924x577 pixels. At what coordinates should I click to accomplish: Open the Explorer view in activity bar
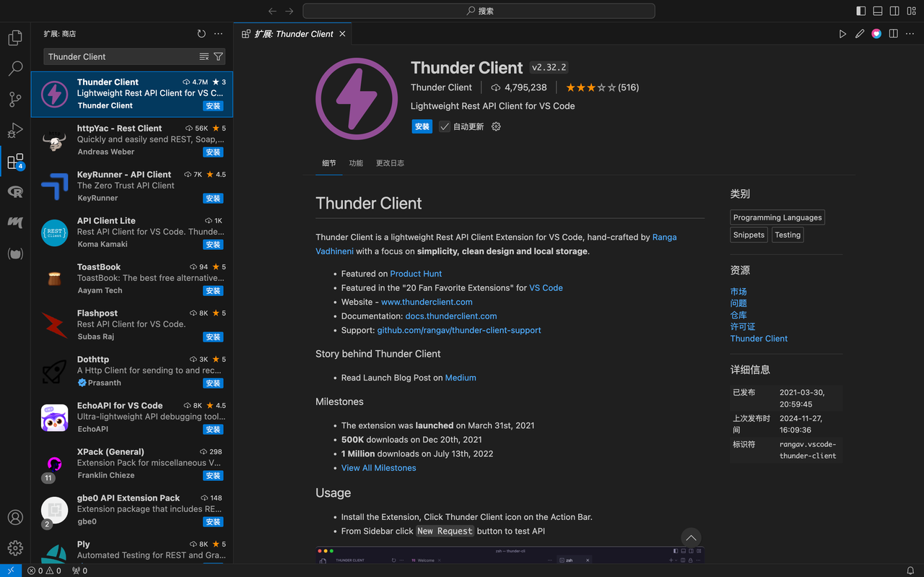tap(15, 38)
